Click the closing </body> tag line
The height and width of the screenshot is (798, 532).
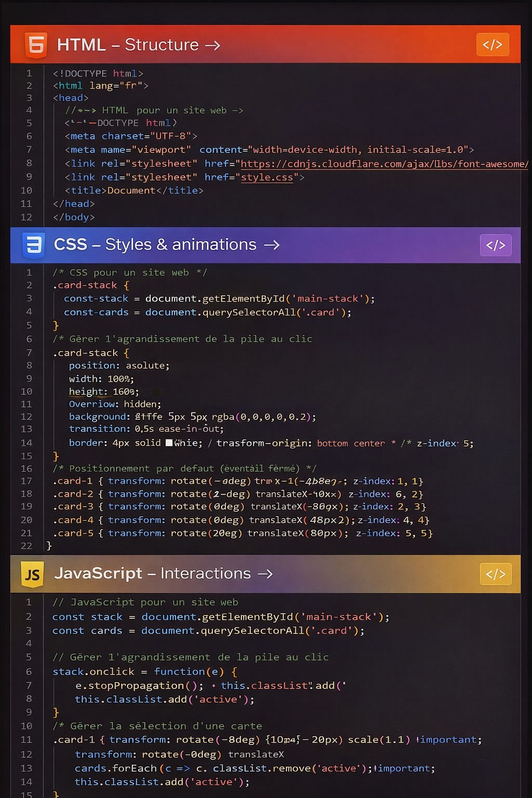tap(74, 218)
